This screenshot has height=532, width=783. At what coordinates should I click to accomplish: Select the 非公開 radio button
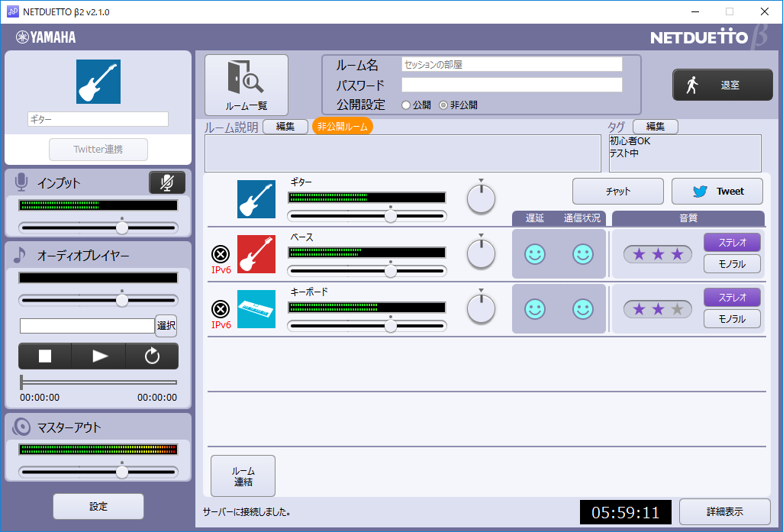(x=443, y=105)
